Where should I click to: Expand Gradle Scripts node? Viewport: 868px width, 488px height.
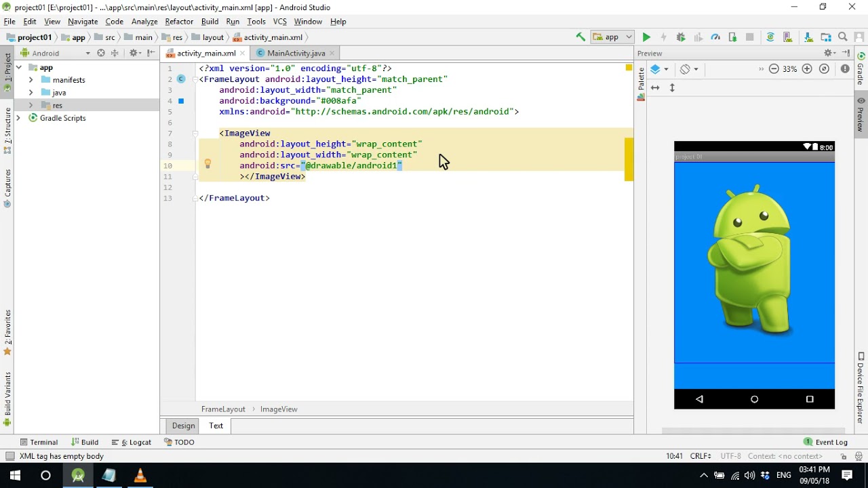click(18, 118)
